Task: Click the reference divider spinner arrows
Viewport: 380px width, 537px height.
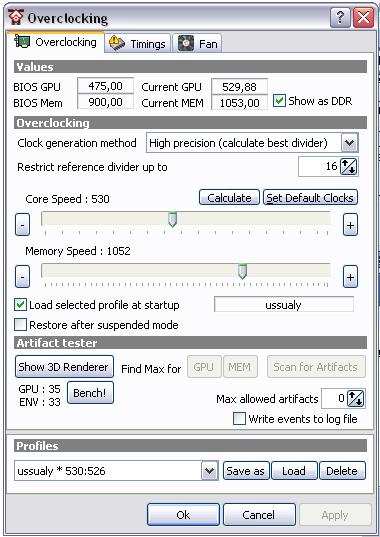Action: pyautogui.click(x=349, y=167)
